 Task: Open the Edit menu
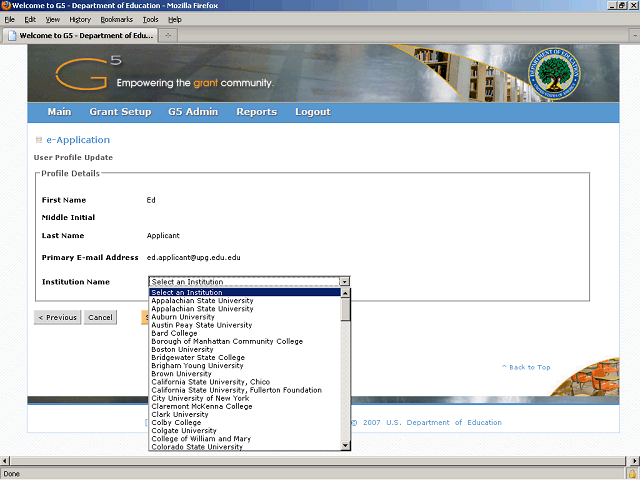click(x=30, y=20)
